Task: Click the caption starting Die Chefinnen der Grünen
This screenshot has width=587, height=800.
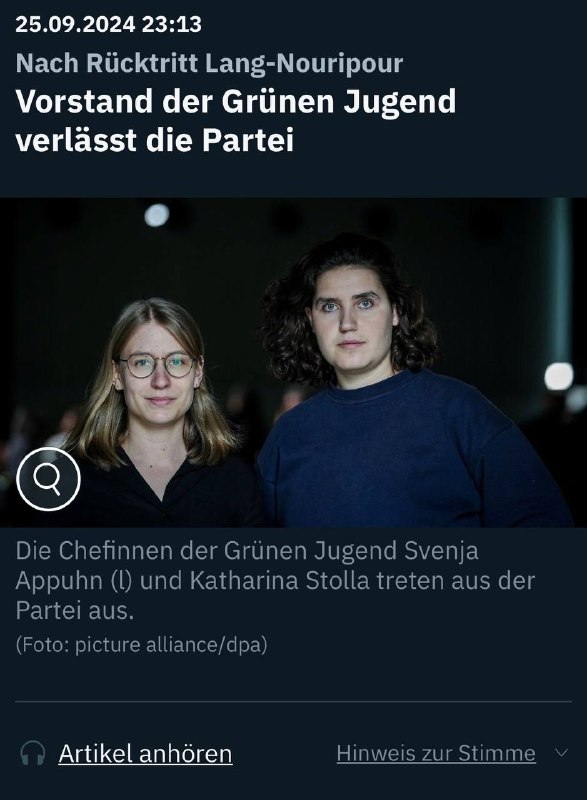Action: pos(275,581)
